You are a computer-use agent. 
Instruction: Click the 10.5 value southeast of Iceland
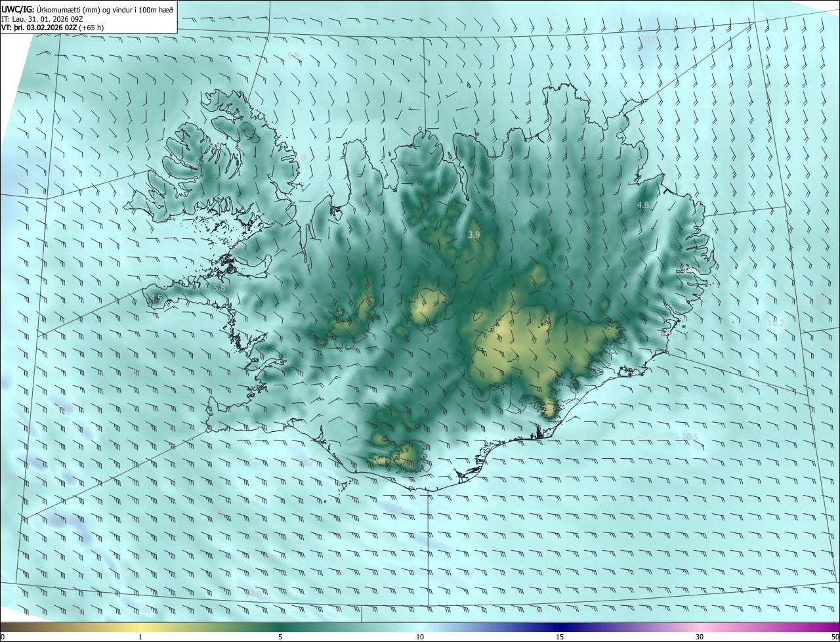click(x=690, y=437)
